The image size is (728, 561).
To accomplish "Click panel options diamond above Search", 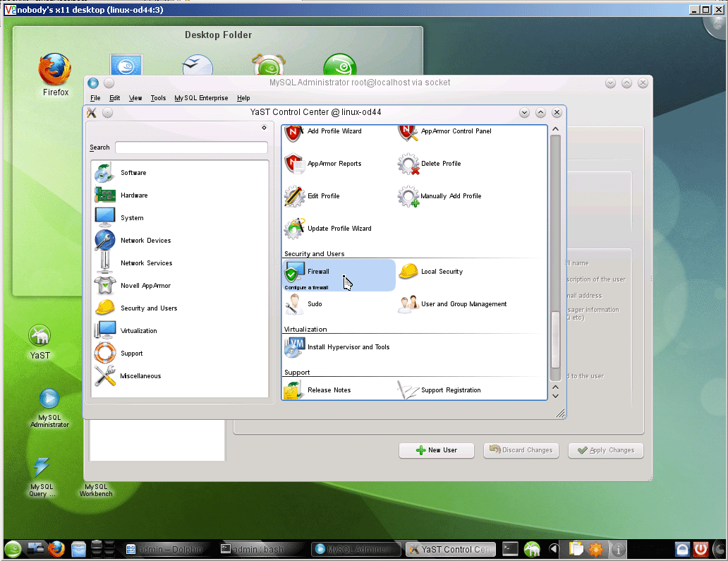I will [264, 128].
